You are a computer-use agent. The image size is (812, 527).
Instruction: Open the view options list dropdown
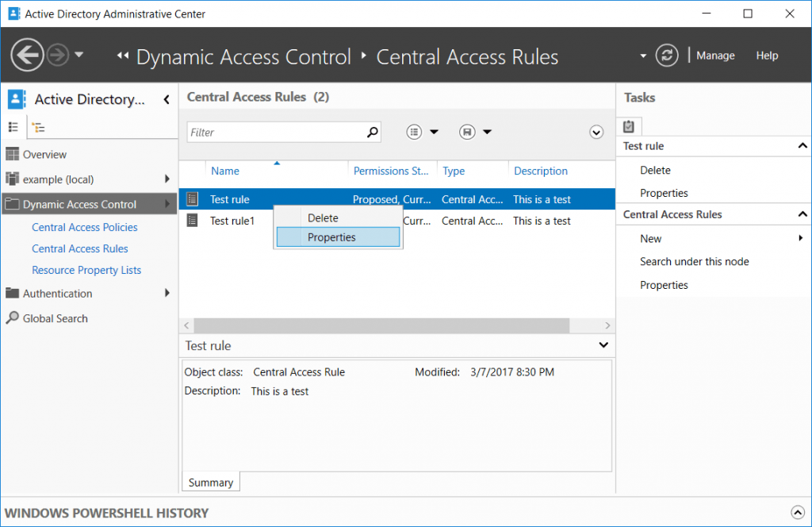[x=422, y=133]
